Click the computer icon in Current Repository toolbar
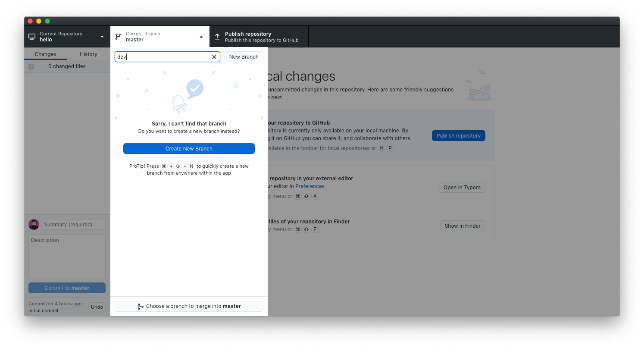Viewport: 644px width, 348px height. [31, 37]
